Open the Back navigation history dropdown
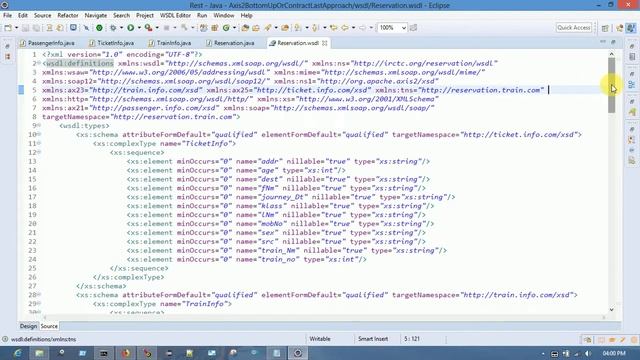This screenshot has height=360, width=640. click(x=353, y=28)
